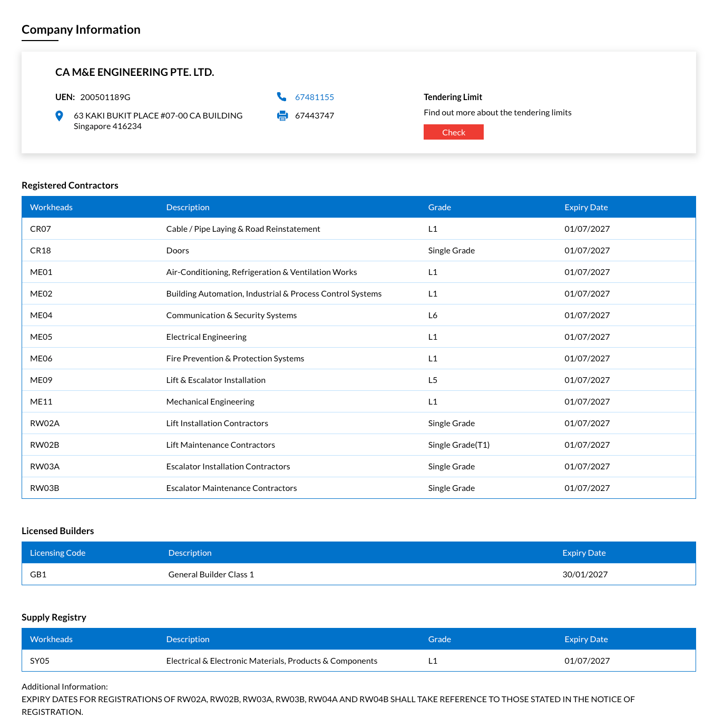
Task: Click the phone icon beside 67481155
Action: pyautogui.click(x=281, y=97)
